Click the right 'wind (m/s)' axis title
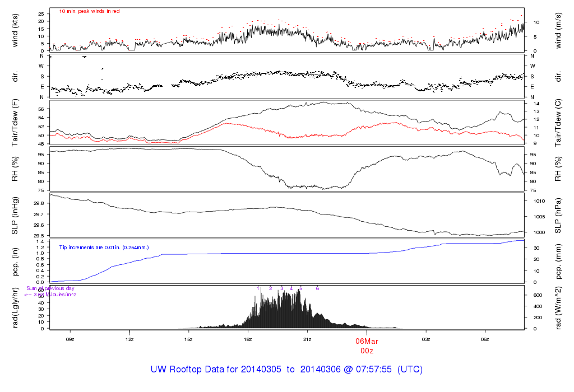This screenshot has height=392, width=574. 558,31
